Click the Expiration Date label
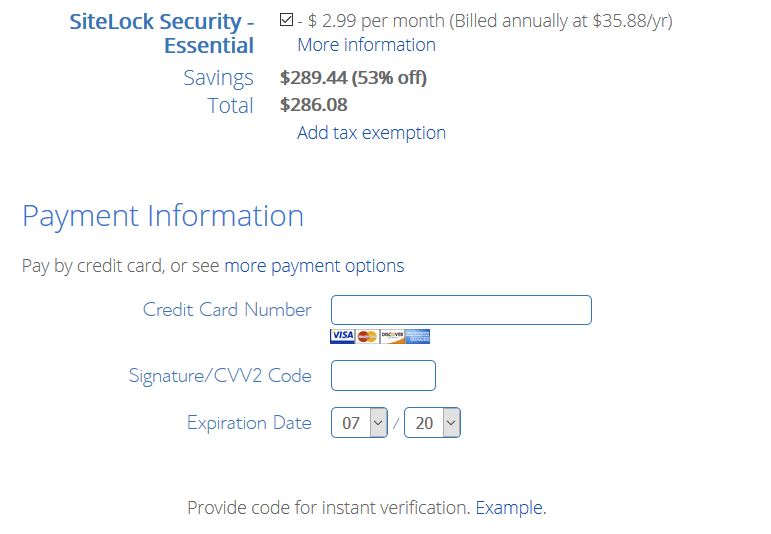Viewport: 771px width, 534px height. (249, 423)
